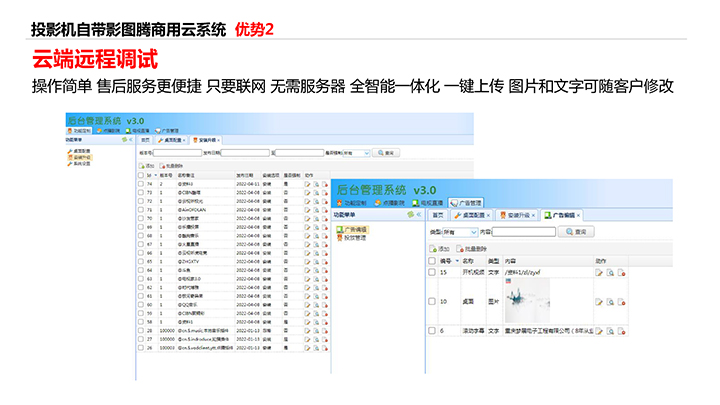Collapse the 功能菜单 panel in the right window
The height and width of the screenshot is (405, 720).
pos(416,214)
